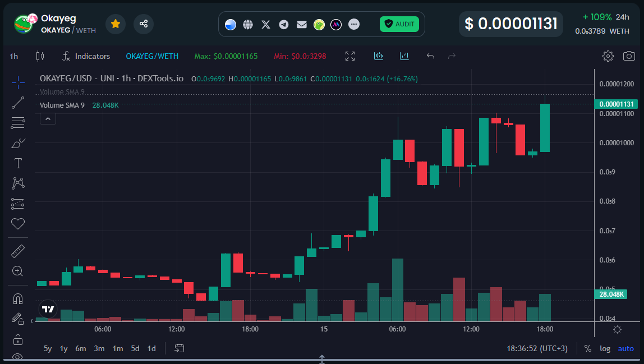
Task: Select the trend line drawing tool
Action: [17, 103]
